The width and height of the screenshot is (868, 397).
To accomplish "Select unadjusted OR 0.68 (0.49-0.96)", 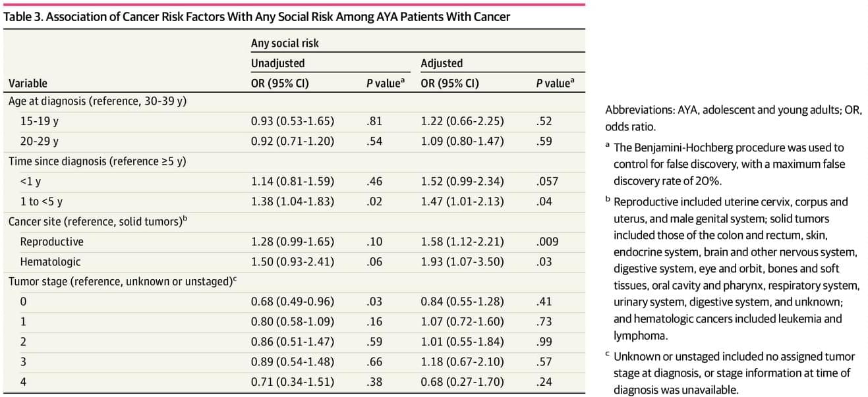I will [292, 302].
